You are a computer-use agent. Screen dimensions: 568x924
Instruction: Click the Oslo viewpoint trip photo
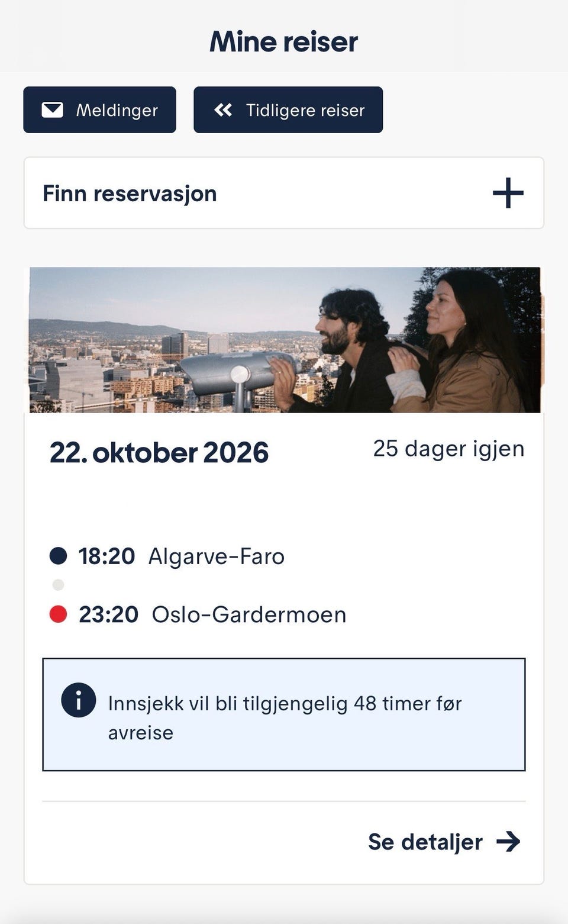(285, 340)
